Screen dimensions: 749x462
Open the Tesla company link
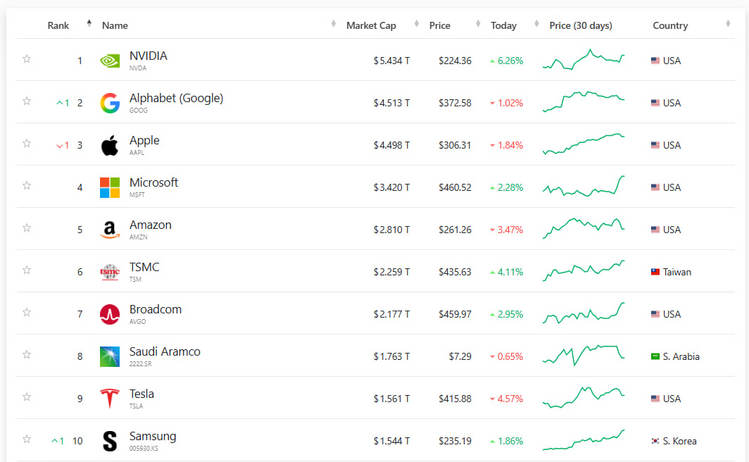(x=141, y=394)
